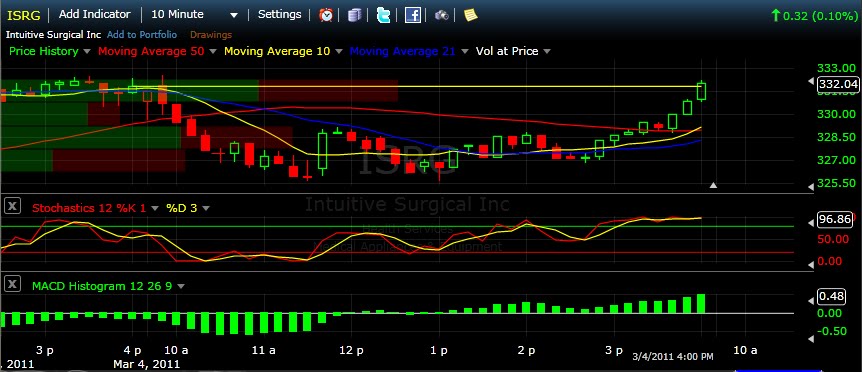Viewport: 862px width, 372px height.
Task: Click the %D 3 label
Action: coord(182,208)
